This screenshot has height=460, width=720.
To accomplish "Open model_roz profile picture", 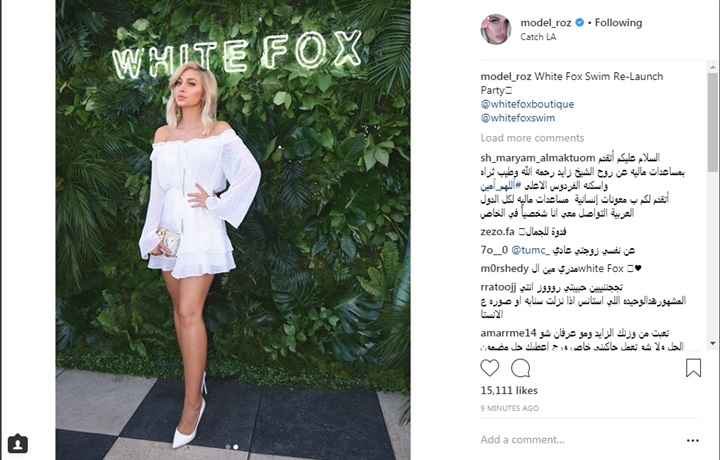I will pyautogui.click(x=495, y=29).
